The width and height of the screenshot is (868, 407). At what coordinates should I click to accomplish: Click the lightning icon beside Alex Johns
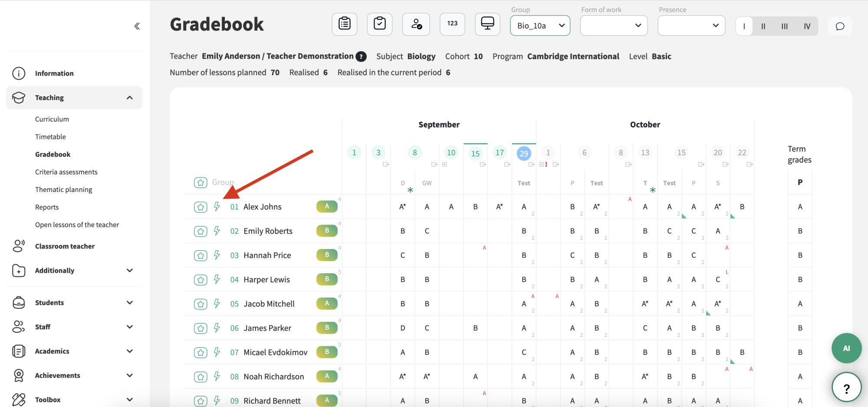coord(217,207)
